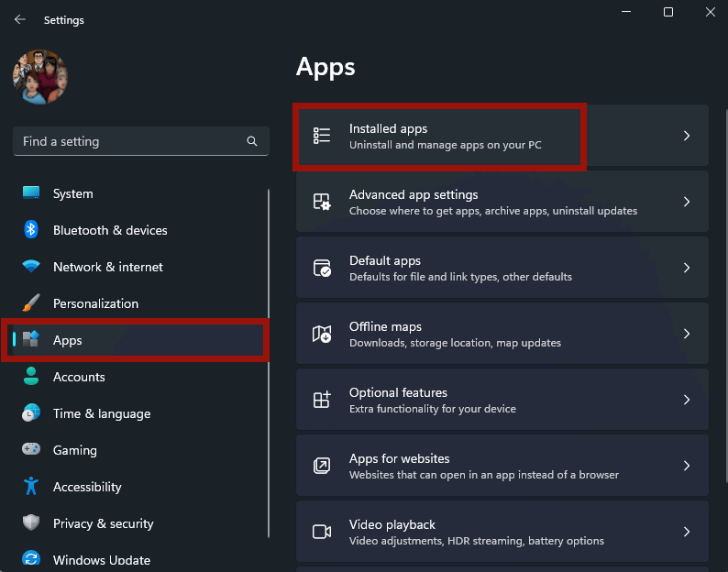This screenshot has height=572, width=728.
Task: Click the Video playback camera icon
Action: coord(322,532)
